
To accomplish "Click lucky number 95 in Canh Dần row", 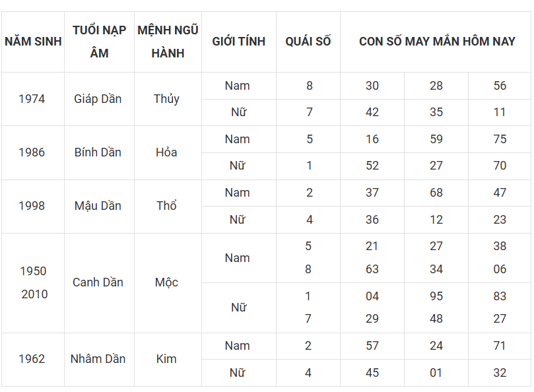I will pos(436,296).
